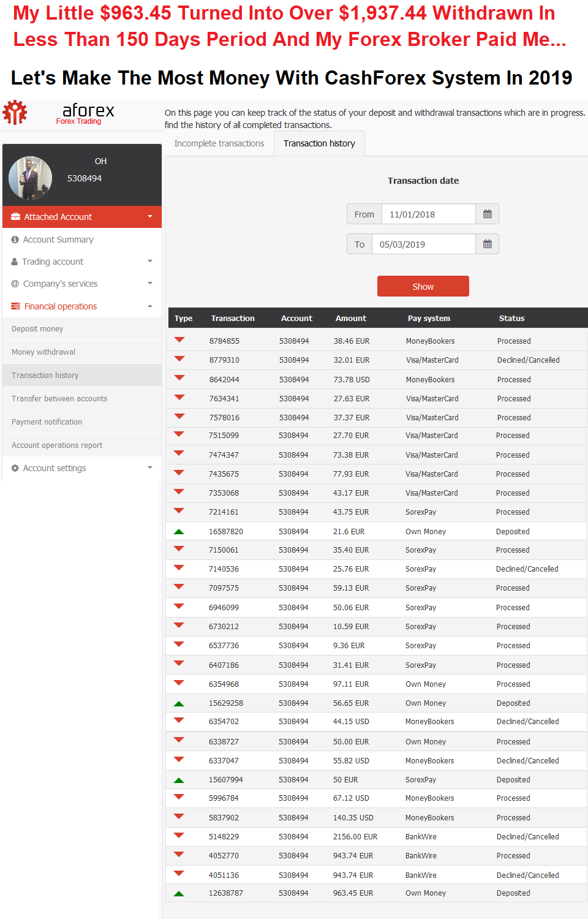Screen dimensions: 588x919
Task: Click the From date field showing 11/01/2018
Action: click(429, 214)
